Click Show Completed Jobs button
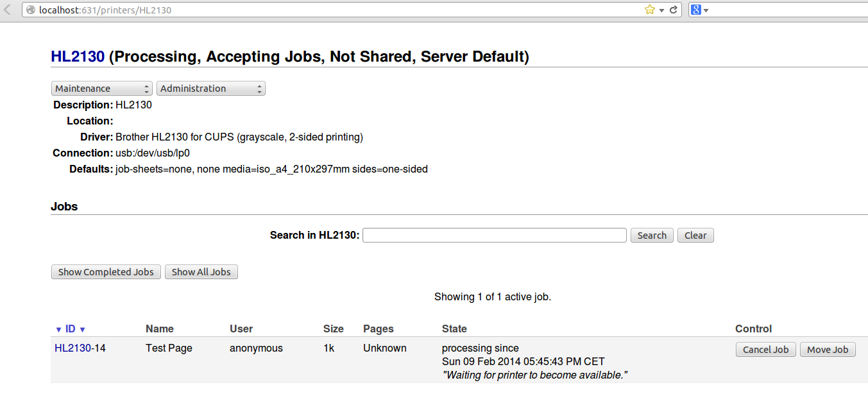Image resolution: width=868 pixels, height=394 pixels. [x=106, y=271]
